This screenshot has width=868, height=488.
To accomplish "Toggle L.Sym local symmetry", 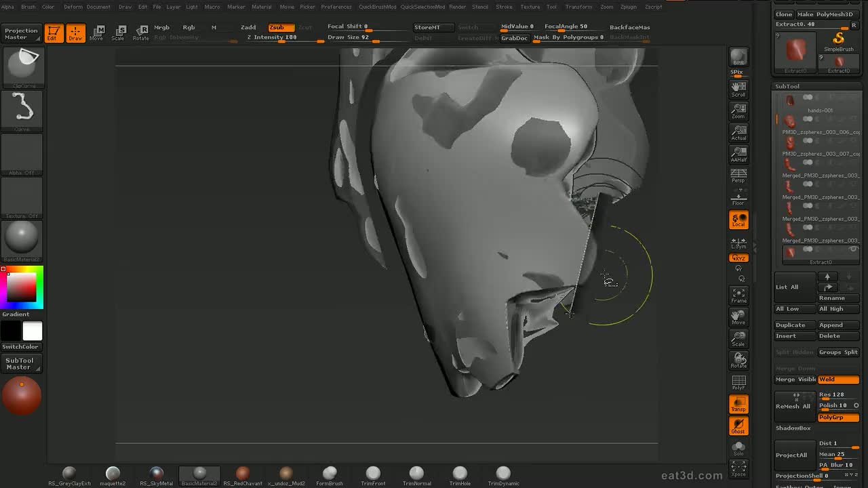I will coord(738,243).
